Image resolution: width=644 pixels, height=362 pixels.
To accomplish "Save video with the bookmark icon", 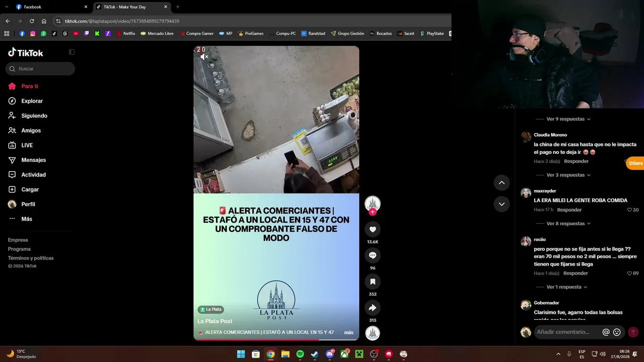I will click(x=372, y=282).
